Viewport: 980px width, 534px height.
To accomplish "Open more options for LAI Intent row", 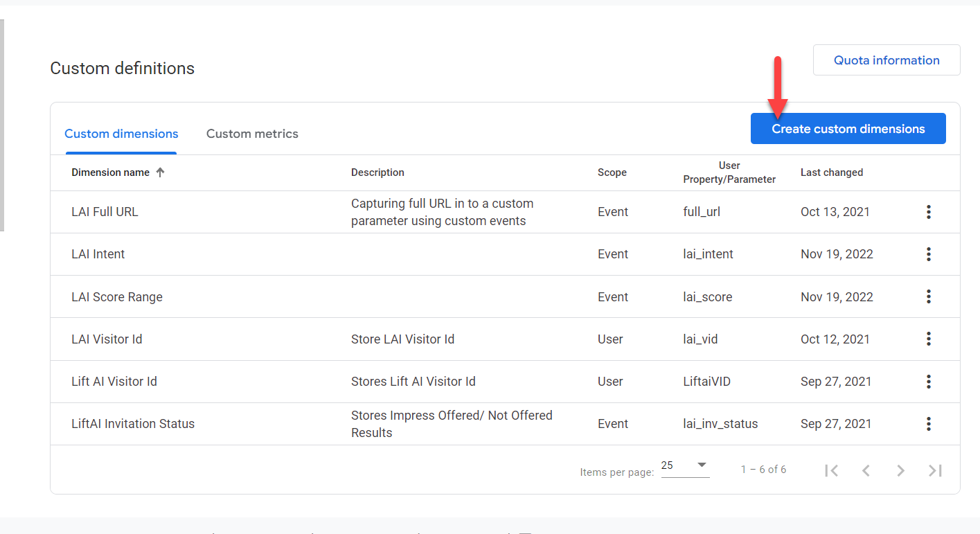I will click(x=929, y=254).
